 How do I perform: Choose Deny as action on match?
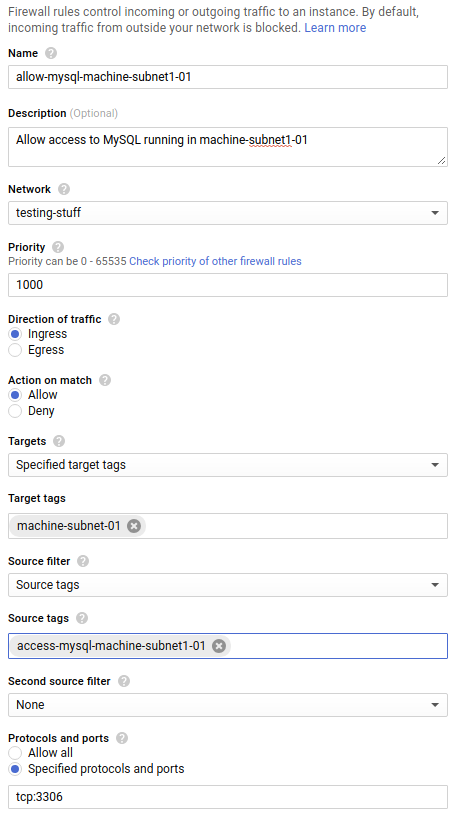tap(15, 411)
